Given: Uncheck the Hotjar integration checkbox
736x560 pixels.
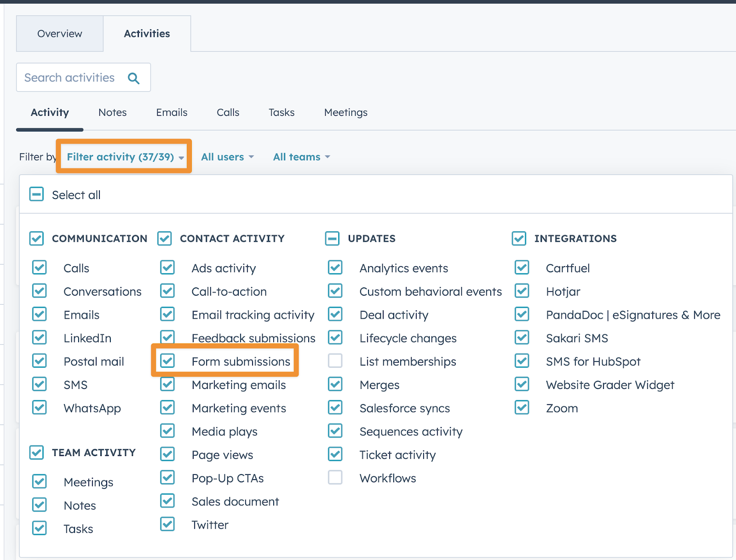Looking at the screenshot, I should (522, 291).
